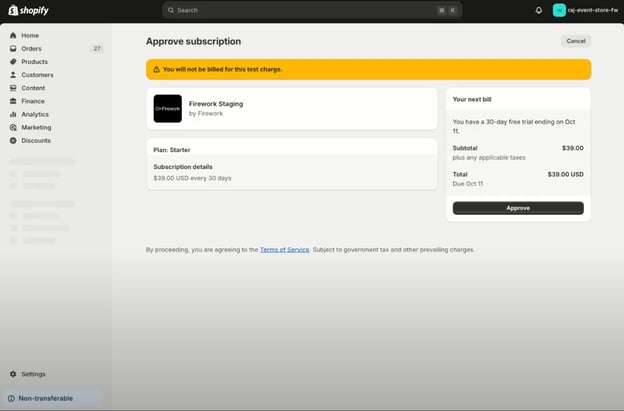The width and height of the screenshot is (624, 411).
Task: Cancel the subscription approval
Action: pos(575,41)
